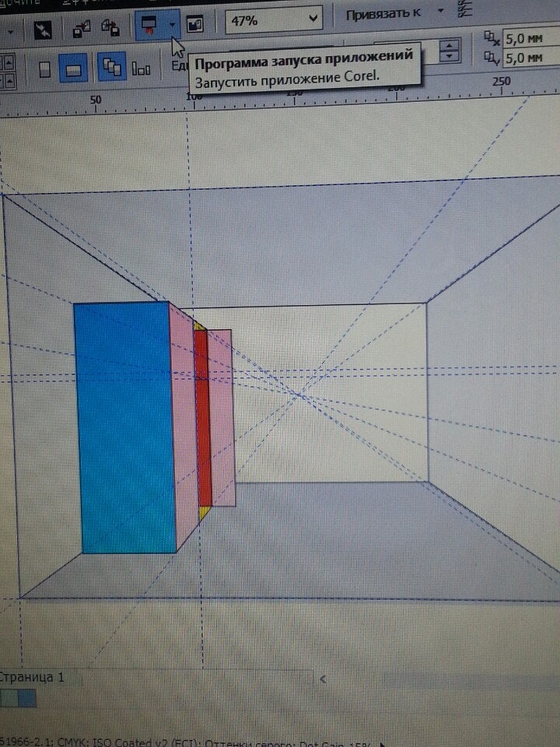Apply layout to all pages button

[x=112, y=66]
